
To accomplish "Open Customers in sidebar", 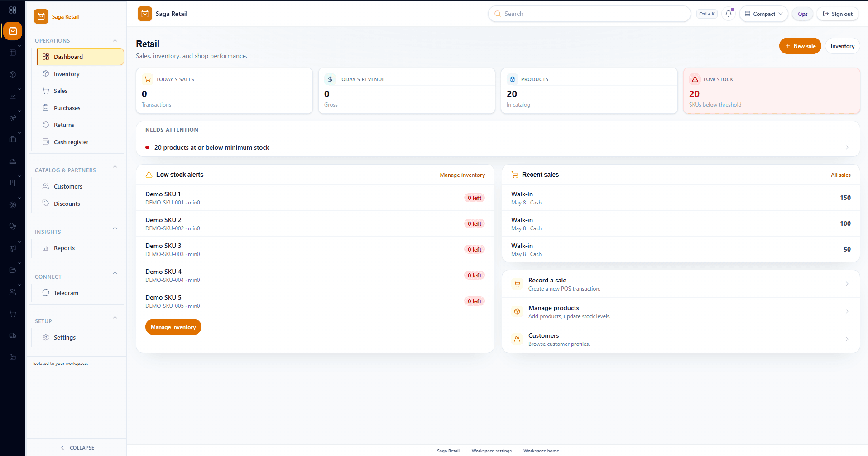I will 80,186.
